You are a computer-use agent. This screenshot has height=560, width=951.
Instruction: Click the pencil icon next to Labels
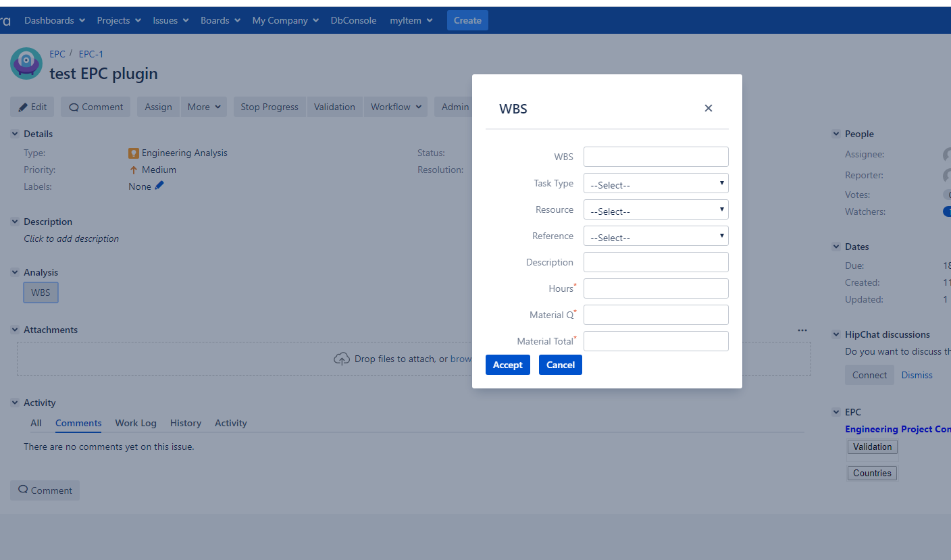(x=159, y=186)
